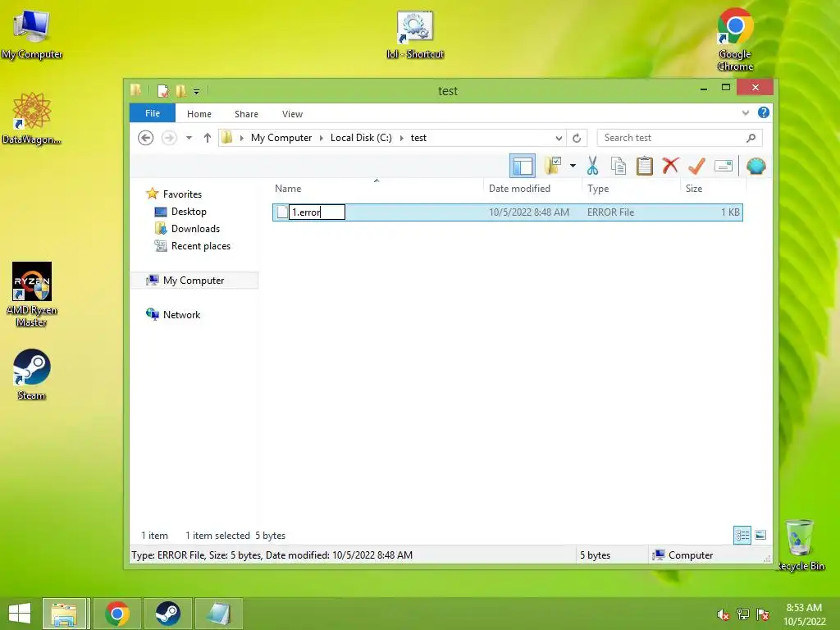Viewport: 840px width, 630px height.
Task: Expand the folder options dropdown arrow
Action: pos(573,166)
